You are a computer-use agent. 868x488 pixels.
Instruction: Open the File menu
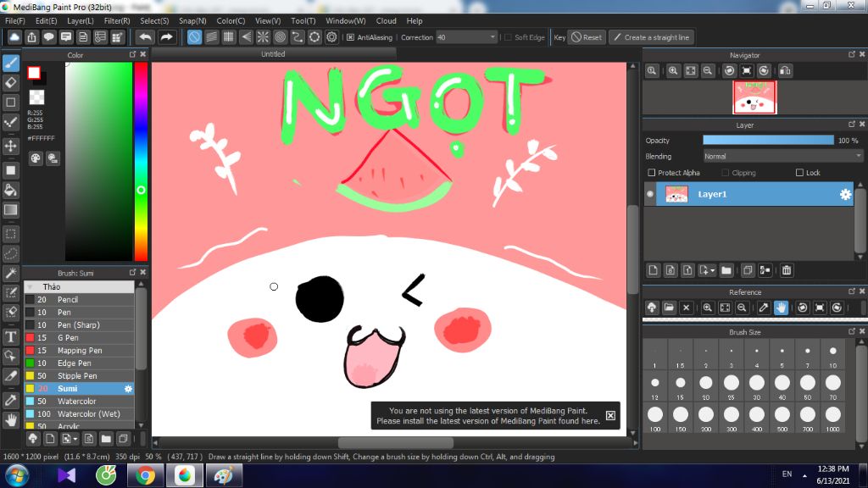pyautogui.click(x=15, y=21)
